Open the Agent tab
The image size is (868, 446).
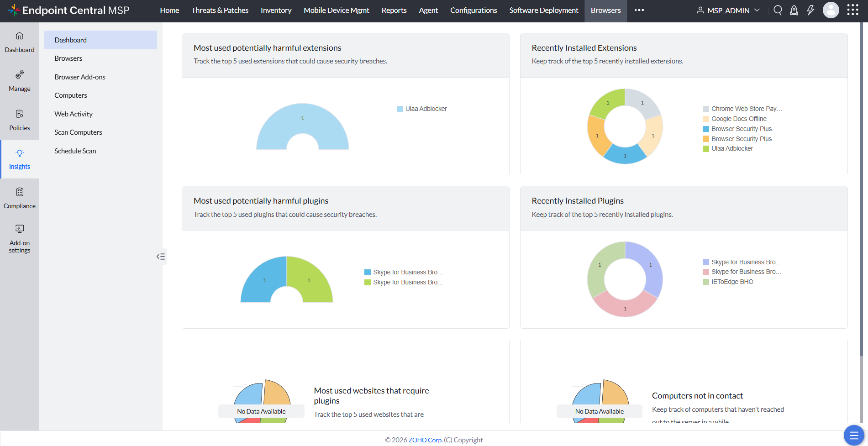(x=428, y=10)
